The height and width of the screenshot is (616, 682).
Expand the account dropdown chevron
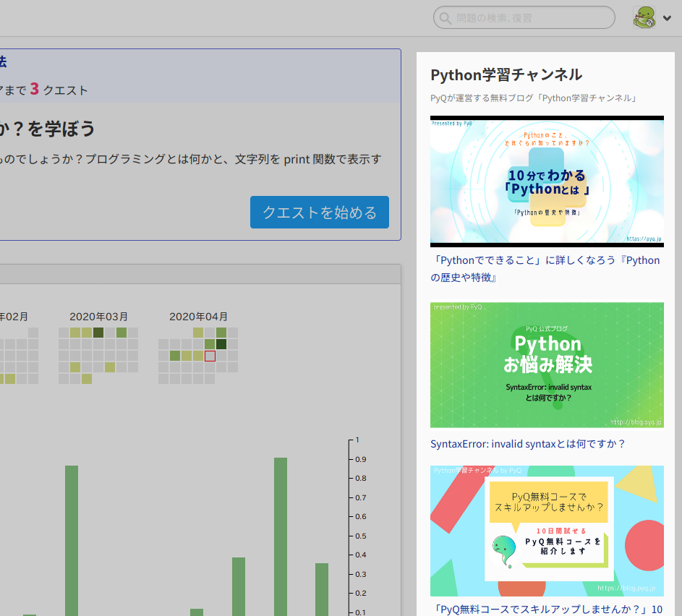click(667, 18)
